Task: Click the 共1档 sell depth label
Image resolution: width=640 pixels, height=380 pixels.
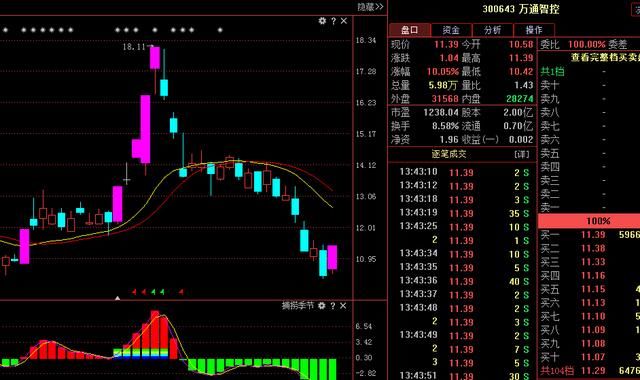Action: pyautogui.click(x=552, y=71)
